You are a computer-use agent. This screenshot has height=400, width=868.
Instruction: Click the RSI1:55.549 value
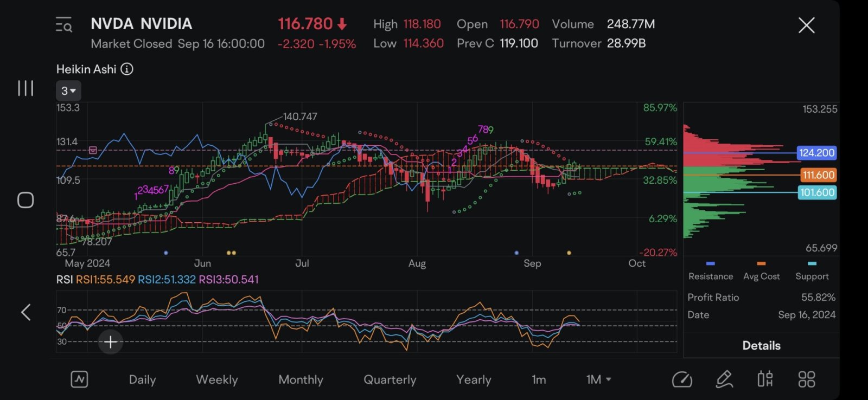click(x=105, y=280)
